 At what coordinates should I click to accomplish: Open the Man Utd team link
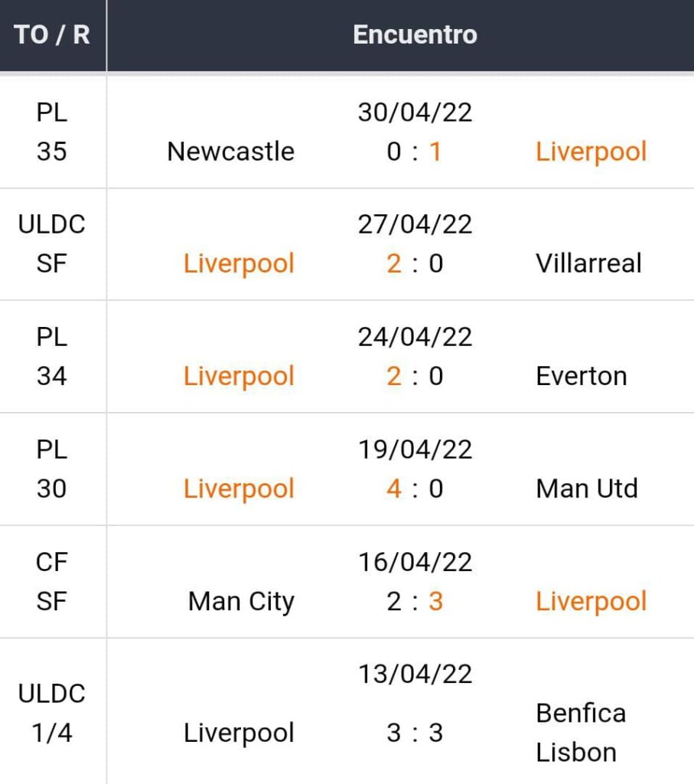(x=587, y=488)
